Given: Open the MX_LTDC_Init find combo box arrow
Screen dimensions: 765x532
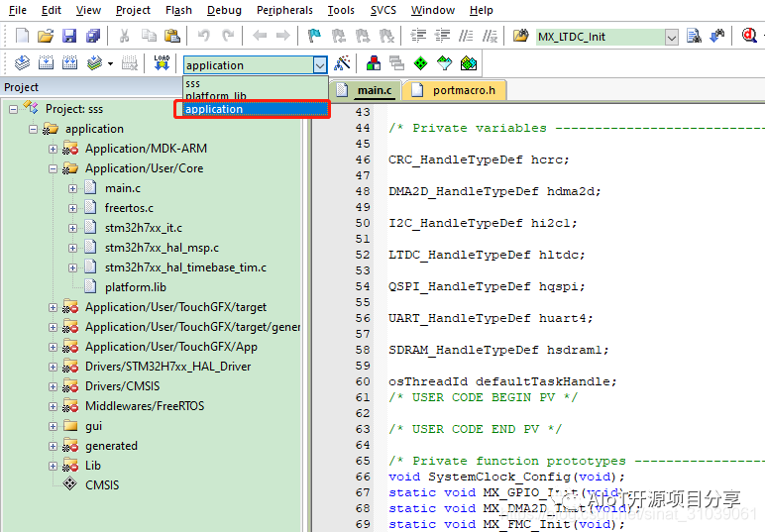Looking at the screenshot, I should (x=672, y=37).
